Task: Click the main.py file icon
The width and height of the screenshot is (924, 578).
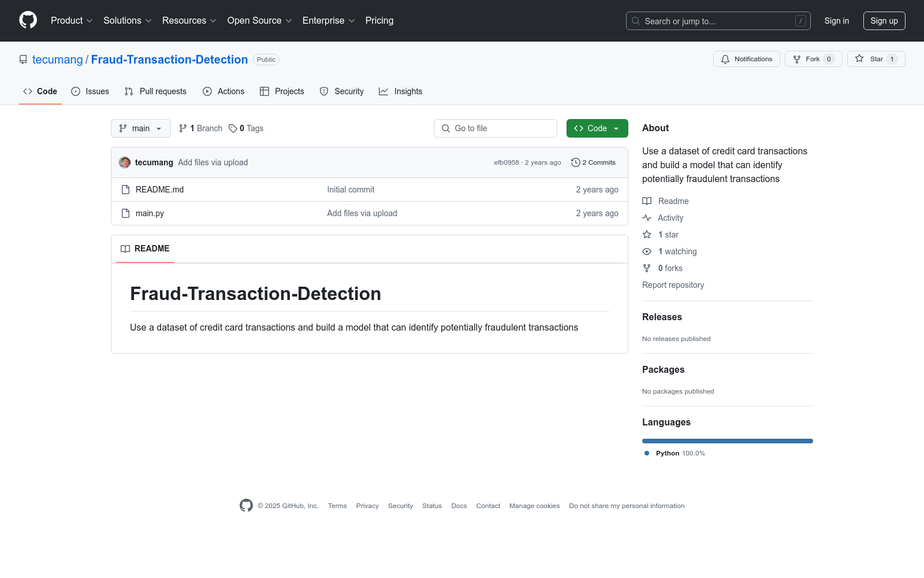Action: (125, 213)
